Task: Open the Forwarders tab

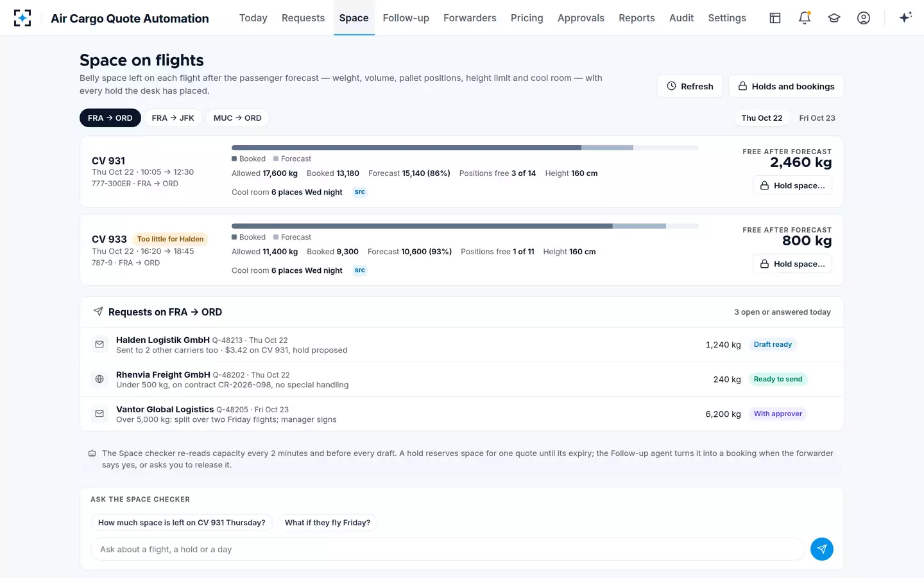Action: pos(470,18)
